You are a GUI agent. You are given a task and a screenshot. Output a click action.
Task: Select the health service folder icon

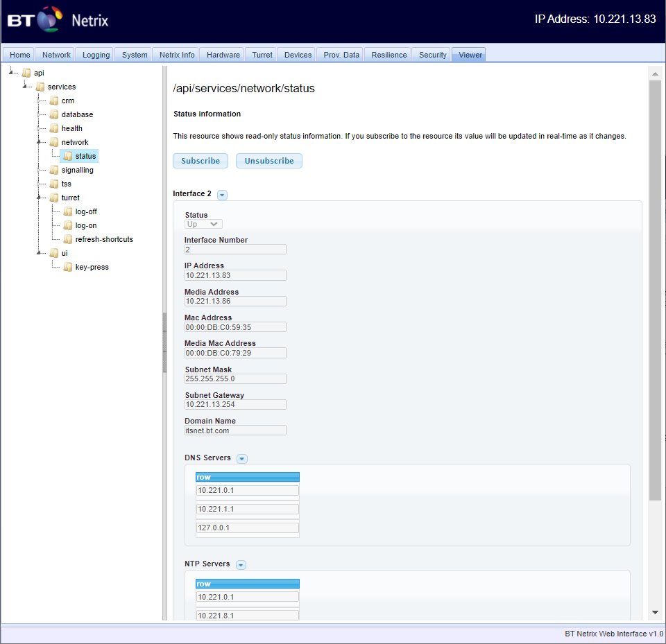(x=55, y=128)
